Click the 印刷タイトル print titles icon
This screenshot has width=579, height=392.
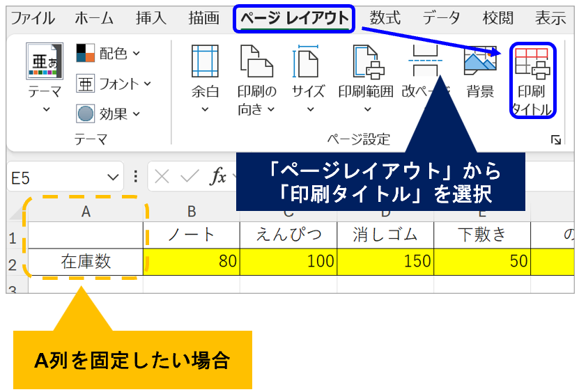[x=532, y=63]
